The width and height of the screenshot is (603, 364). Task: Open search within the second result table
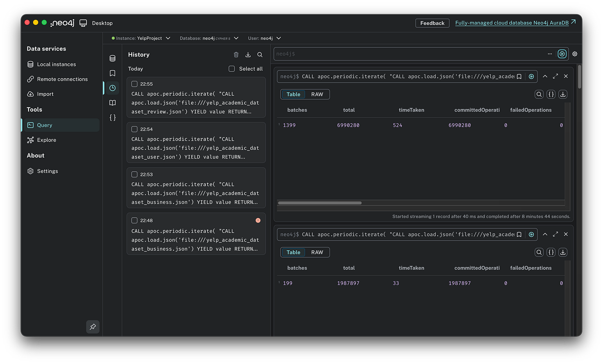(x=539, y=252)
